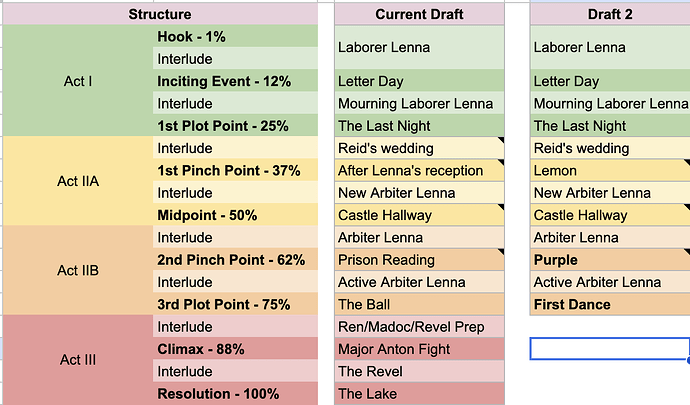The height and width of the screenshot is (405, 690).
Task: Select the Act III merged cell
Action: (77, 360)
